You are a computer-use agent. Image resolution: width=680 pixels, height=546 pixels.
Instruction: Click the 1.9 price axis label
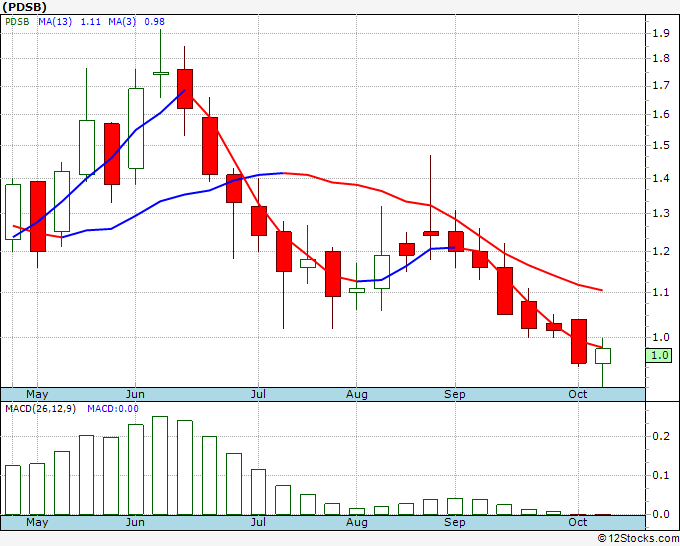click(661, 33)
